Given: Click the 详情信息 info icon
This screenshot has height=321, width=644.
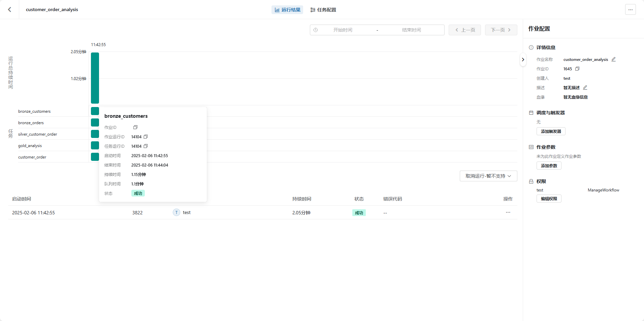Looking at the screenshot, I should [531, 47].
